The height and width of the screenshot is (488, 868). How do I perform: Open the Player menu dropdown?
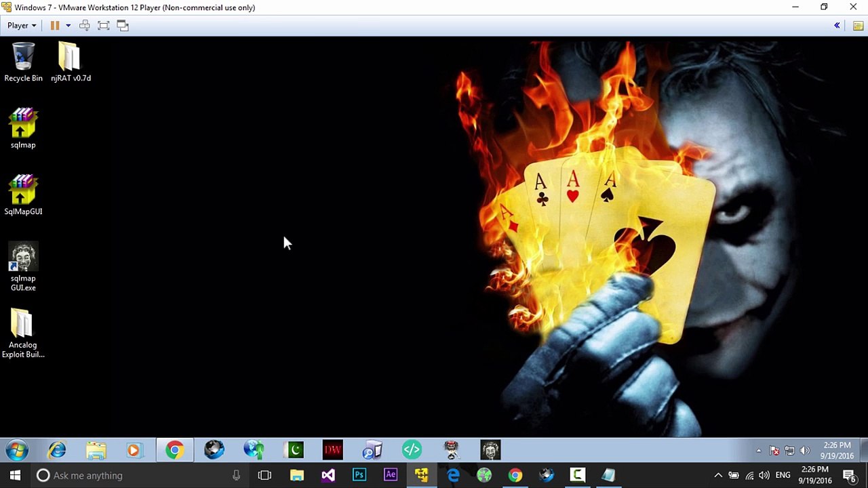coord(22,25)
